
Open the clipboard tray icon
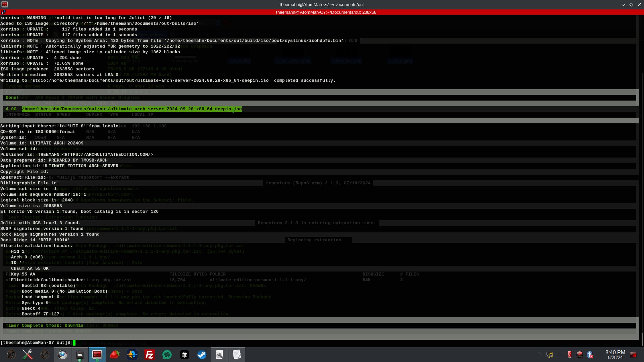[x=539, y=355]
